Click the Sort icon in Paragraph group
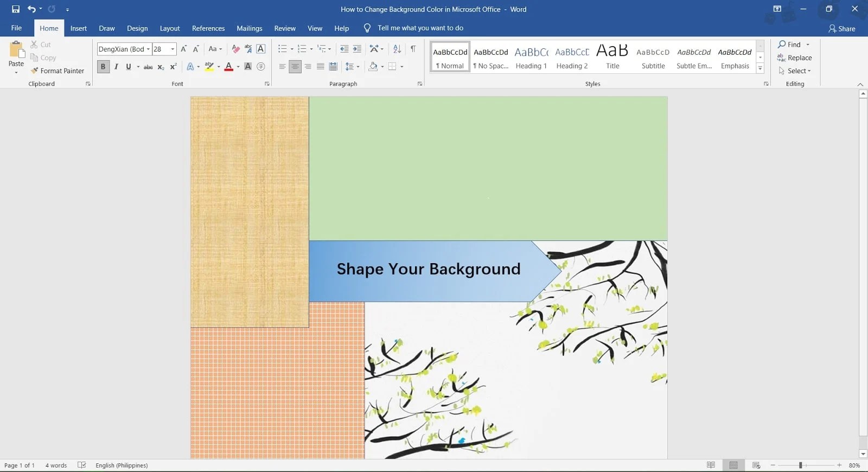Viewport: 868px width, 472px height. tap(397, 49)
